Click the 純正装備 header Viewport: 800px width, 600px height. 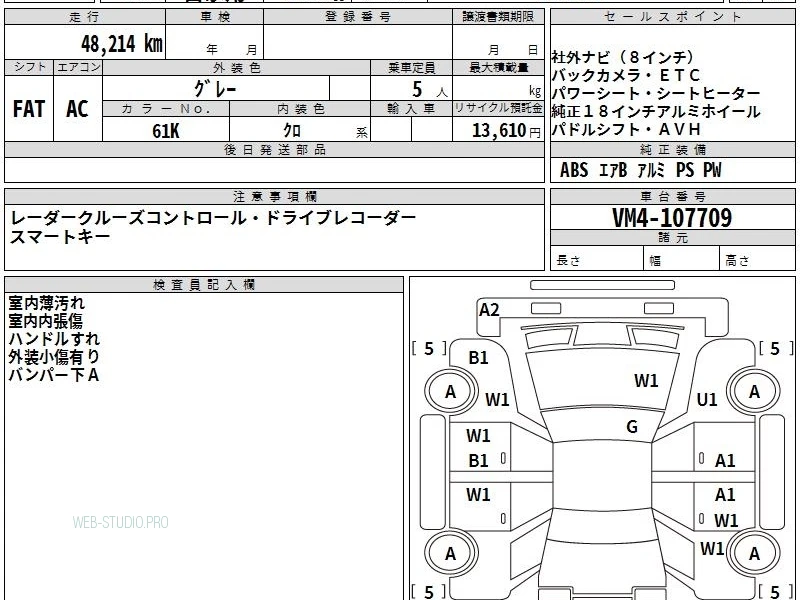672,150
